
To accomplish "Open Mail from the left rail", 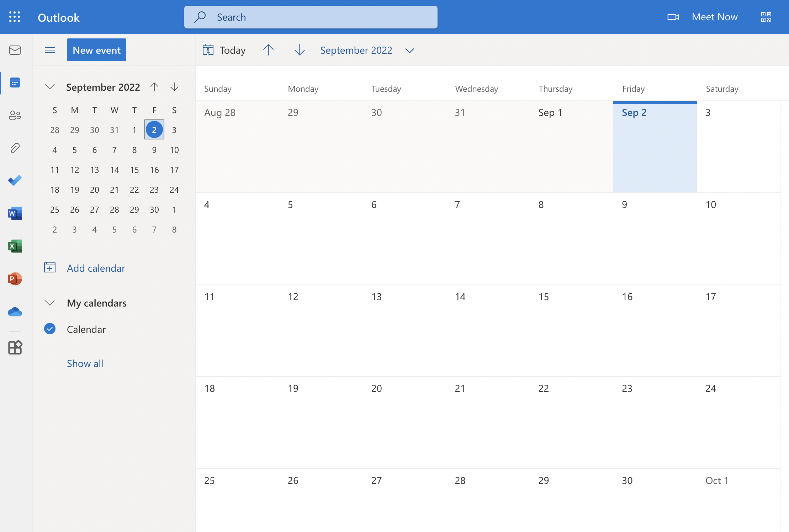I will (15, 50).
